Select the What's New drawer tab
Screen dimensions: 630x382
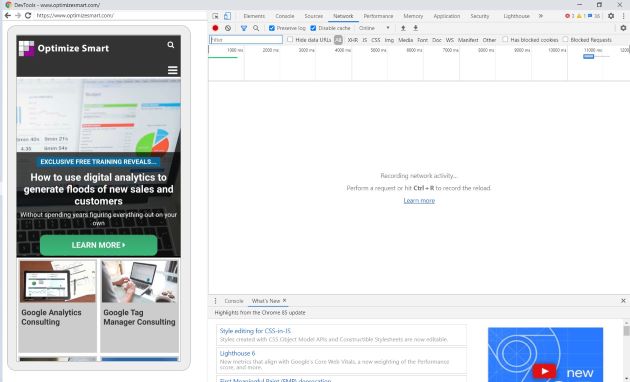point(265,301)
